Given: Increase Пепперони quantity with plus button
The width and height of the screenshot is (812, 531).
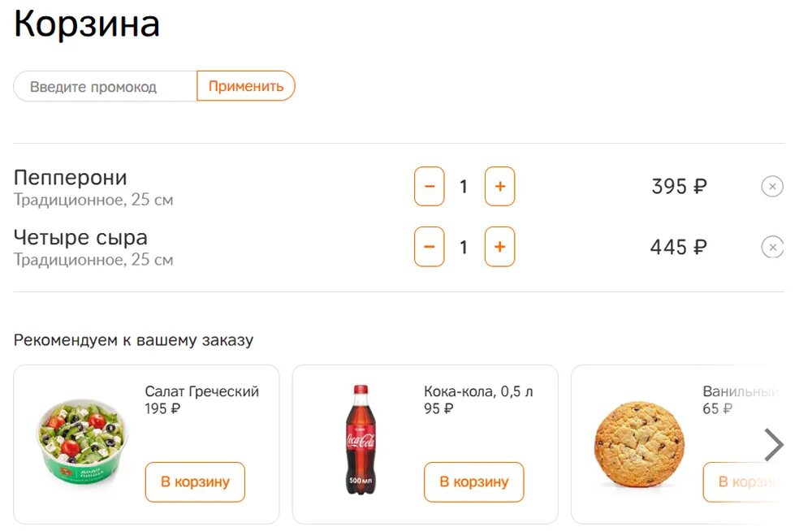Looking at the screenshot, I should 499,187.
